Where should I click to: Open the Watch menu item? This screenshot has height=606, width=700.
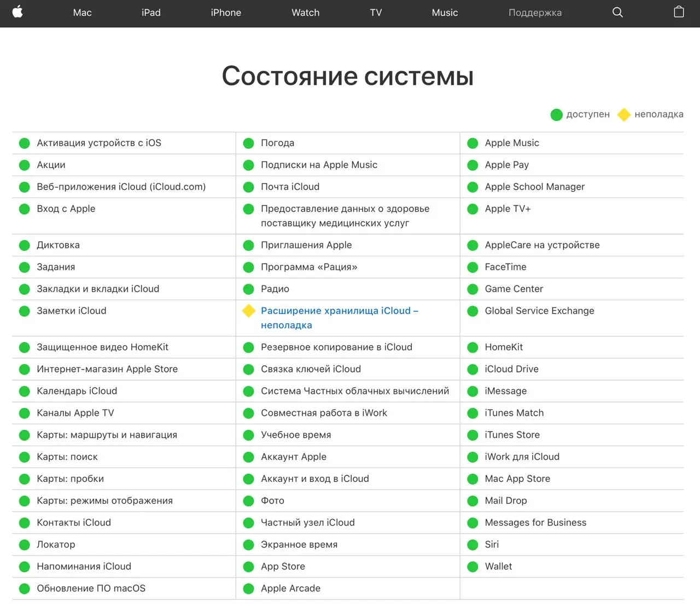[x=305, y=13]
